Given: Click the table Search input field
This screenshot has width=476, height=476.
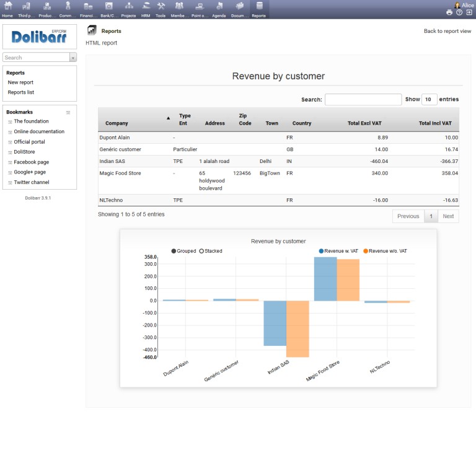Looking at the screenshot, I should [x=363, y=100].
